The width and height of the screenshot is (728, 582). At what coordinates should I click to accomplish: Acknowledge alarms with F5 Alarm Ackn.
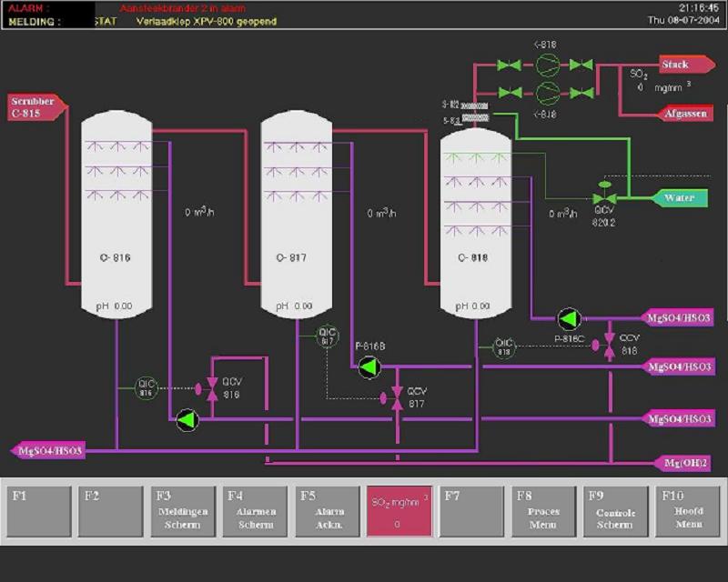point(328,511)
